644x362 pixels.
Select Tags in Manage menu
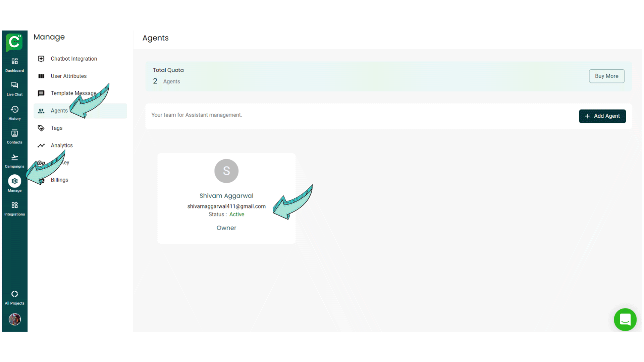(x=56, y=128)
